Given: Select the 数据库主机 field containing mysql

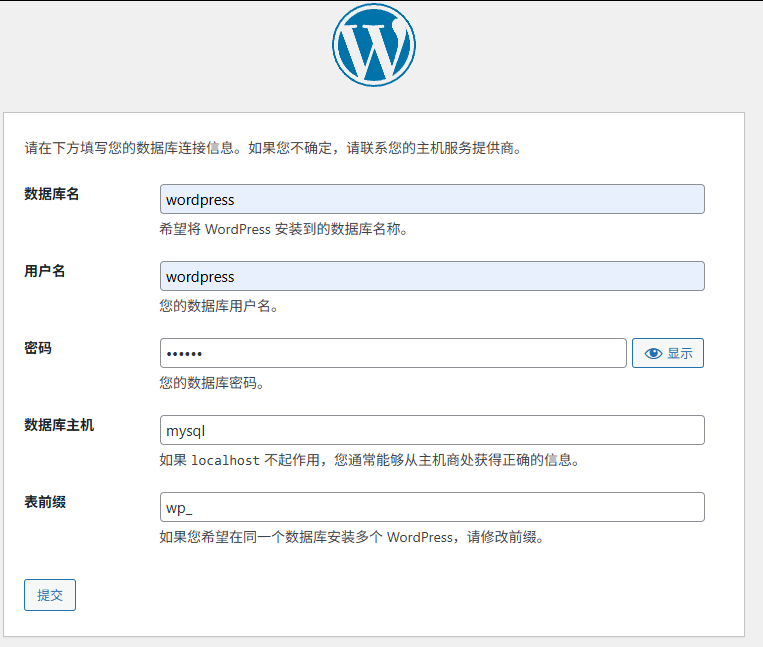Looking at the screenshot, I should point(432,430).
